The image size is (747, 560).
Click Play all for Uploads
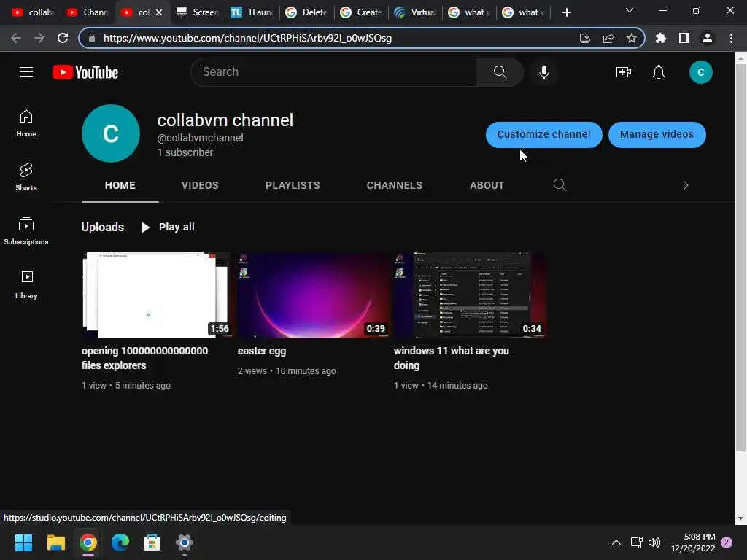click(168, 227)
